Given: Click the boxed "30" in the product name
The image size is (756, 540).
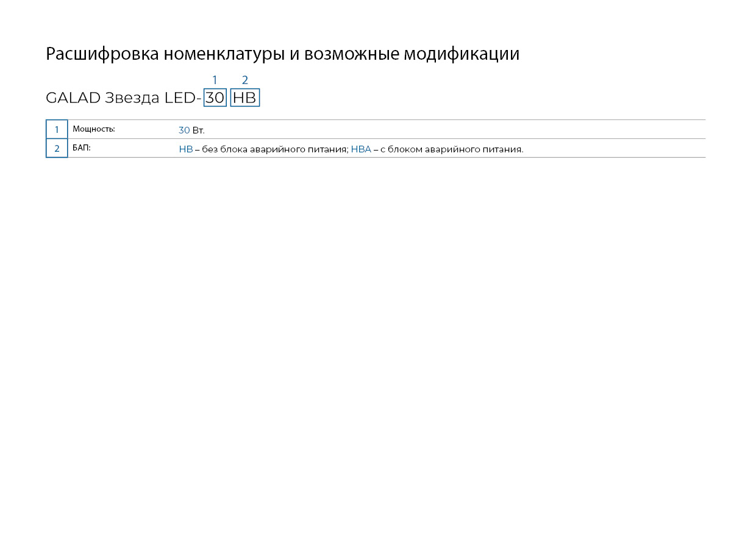Looking at the screenshot, I should [x=215, y=98].
